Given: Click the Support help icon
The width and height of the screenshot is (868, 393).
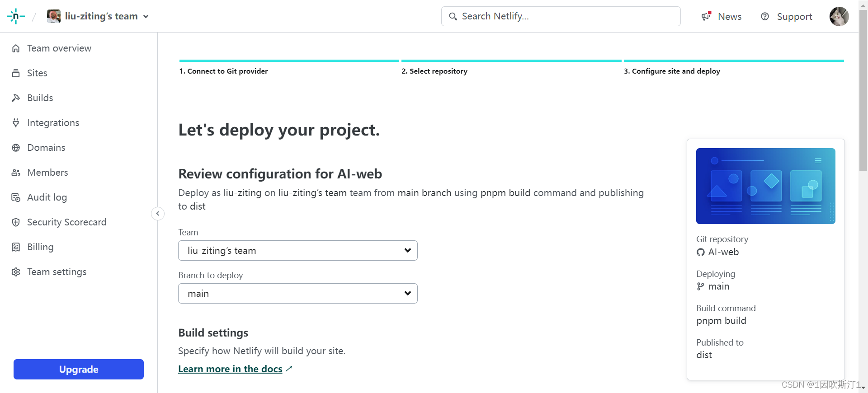Looking at the screenshot, I should point(765,16).
